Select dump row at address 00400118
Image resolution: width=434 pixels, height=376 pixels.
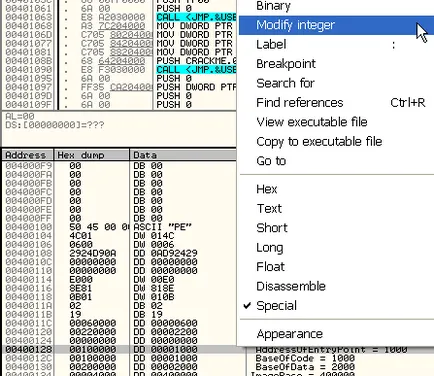[119, 297]
